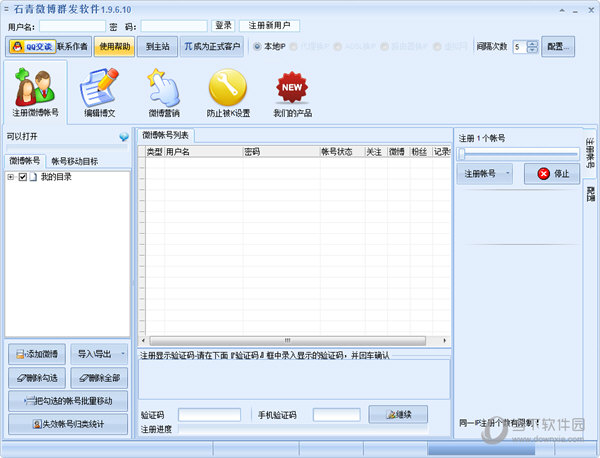This screenshot has height=458, width=600.
Task: Select the vertical 注册帐号 side tab
Action: click(x=590, y=153)
